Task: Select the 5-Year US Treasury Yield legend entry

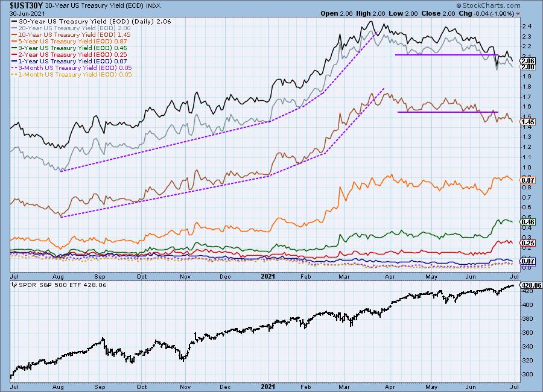Action: click(x=69, y=41)
